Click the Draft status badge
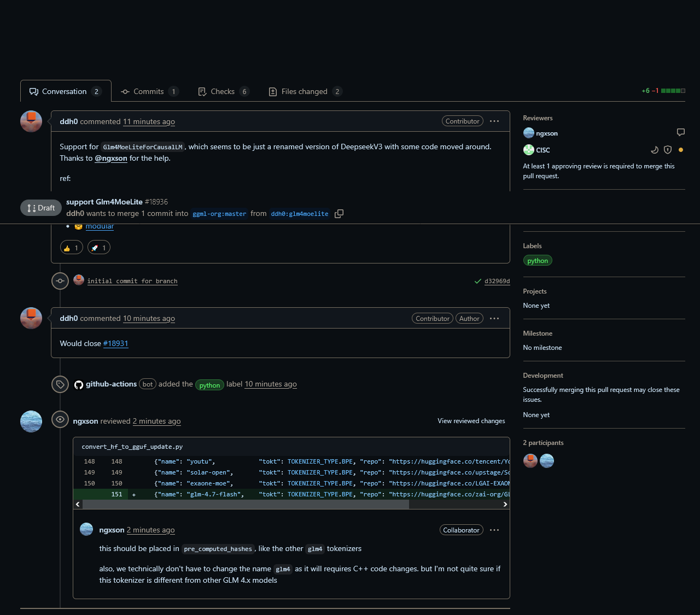Viewport: 700px width, 615px height. click(41, 208)
